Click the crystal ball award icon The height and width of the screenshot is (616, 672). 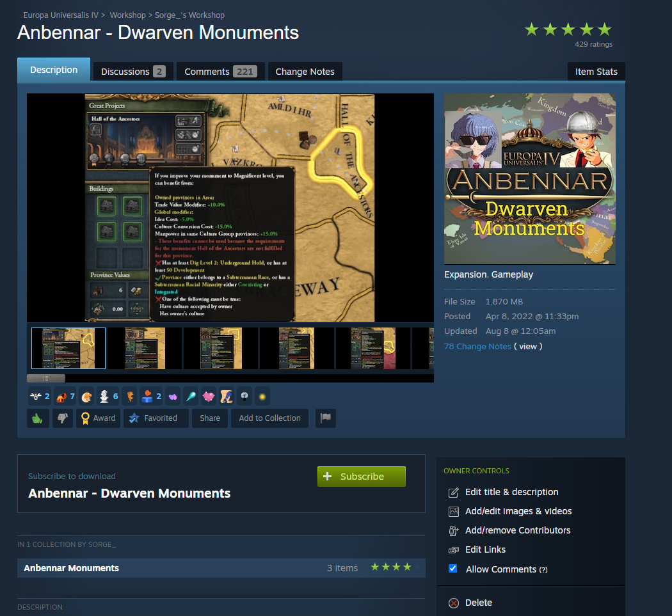(x=244, y=397)
